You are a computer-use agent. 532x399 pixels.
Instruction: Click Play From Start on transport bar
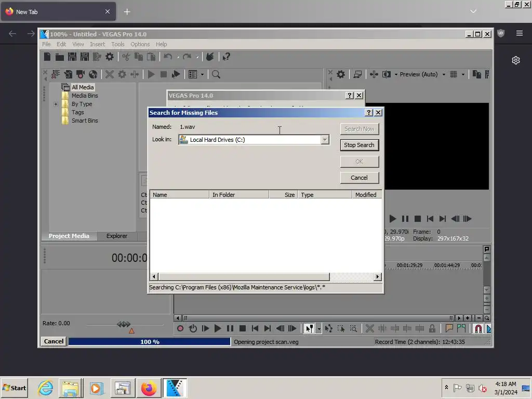(x=205, y=328)
